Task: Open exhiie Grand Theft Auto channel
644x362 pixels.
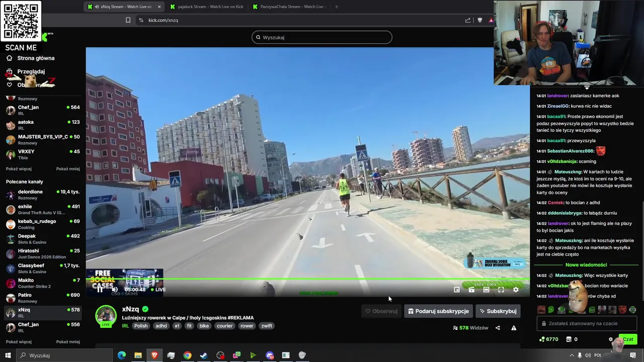Action: pos(42,209)
